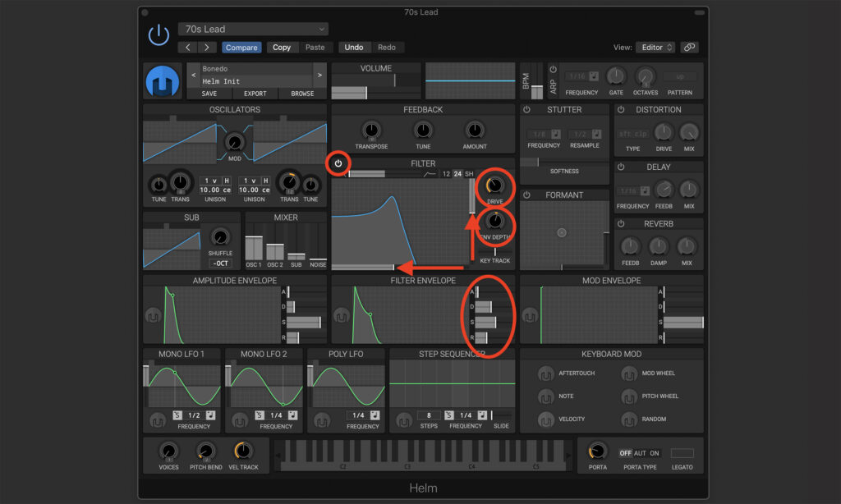Select previous Helm patch arrow beside Bonedo
The image size is (841, 504).
tap(193, 75)
